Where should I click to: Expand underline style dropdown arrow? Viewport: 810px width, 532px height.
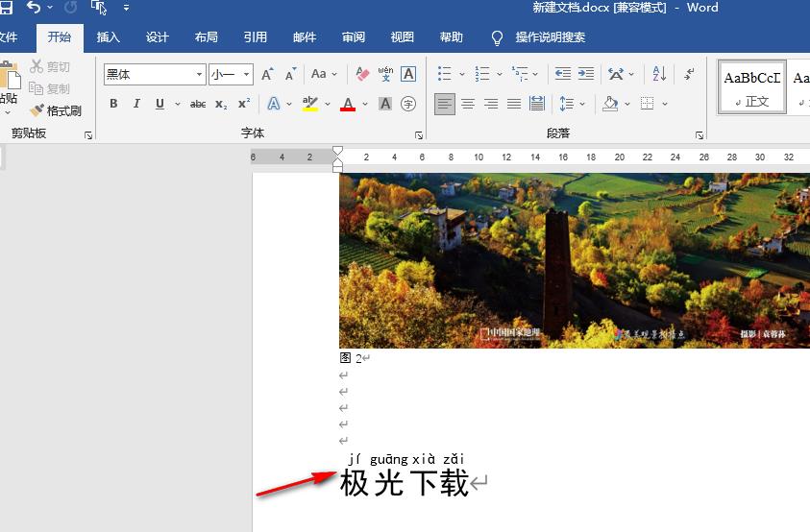(178, 104)
